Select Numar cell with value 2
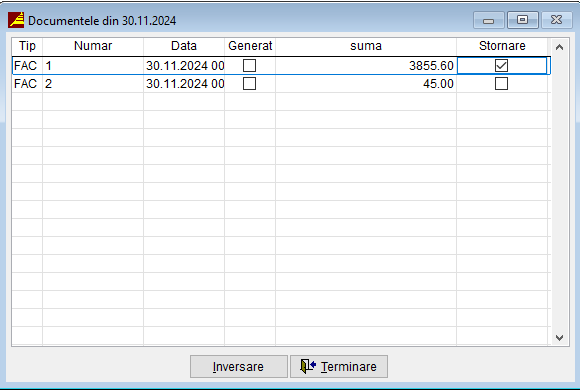The image size is (580, 390). point(93,84)
